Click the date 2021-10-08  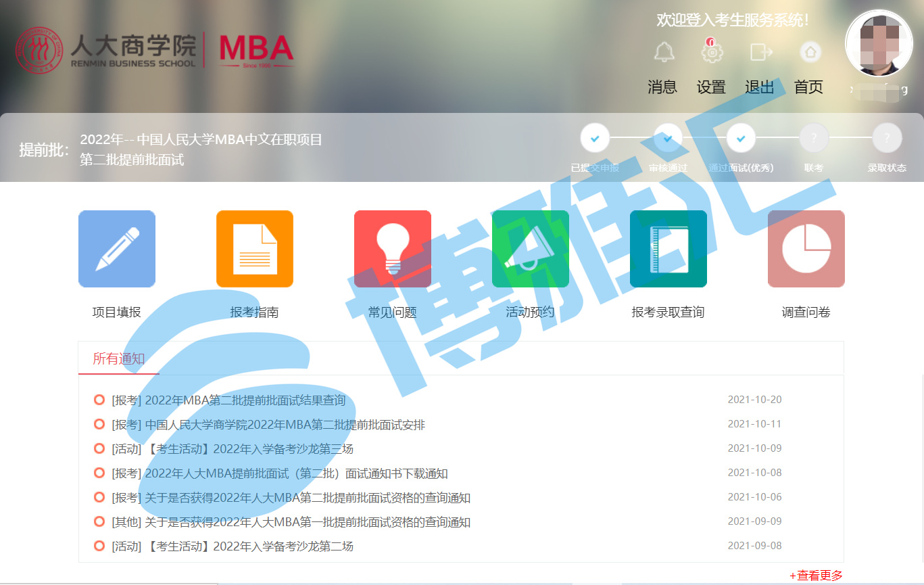pos(754,473)
